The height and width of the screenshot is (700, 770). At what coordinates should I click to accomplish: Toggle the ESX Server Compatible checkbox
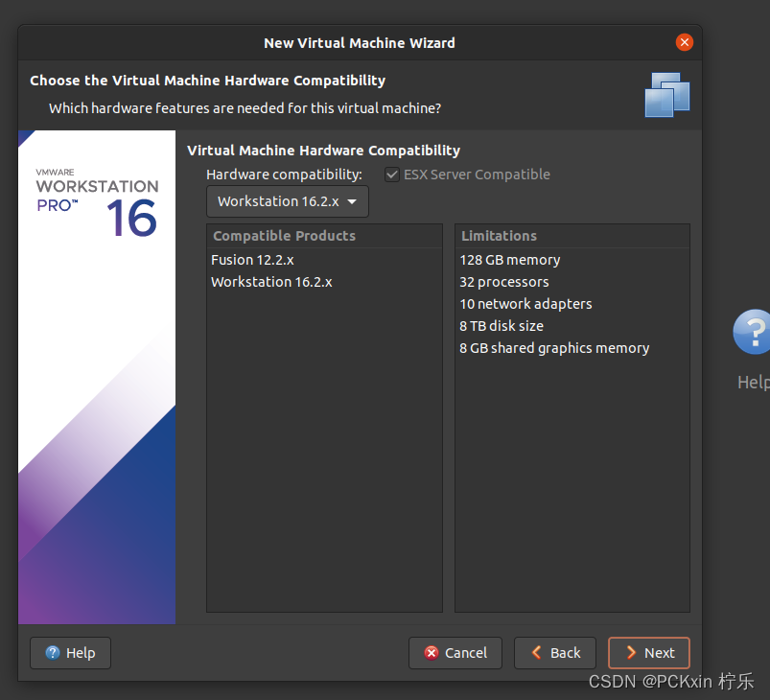pyautogui.click(x=392, y=175)
